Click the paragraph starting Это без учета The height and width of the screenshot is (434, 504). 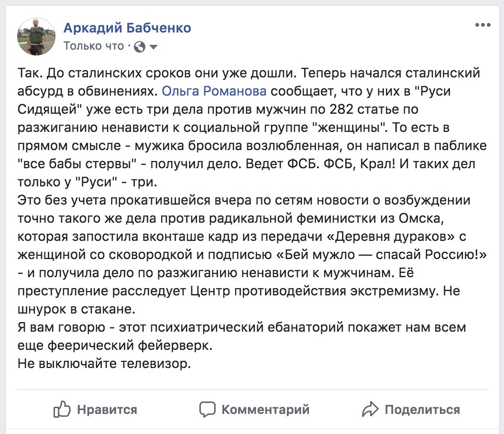(x=252, y=254)
